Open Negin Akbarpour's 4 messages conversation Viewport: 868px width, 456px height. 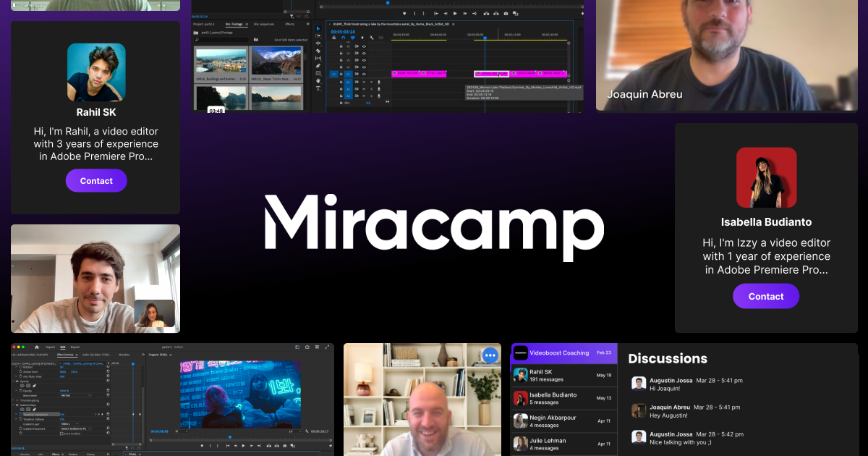pos(564,421)
